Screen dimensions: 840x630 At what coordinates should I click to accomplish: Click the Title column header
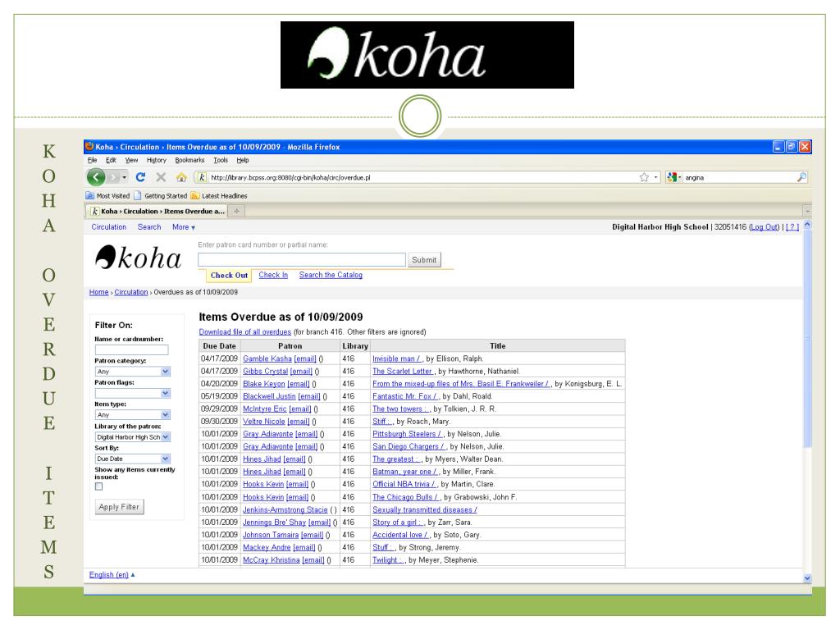[x=498, y=346]
